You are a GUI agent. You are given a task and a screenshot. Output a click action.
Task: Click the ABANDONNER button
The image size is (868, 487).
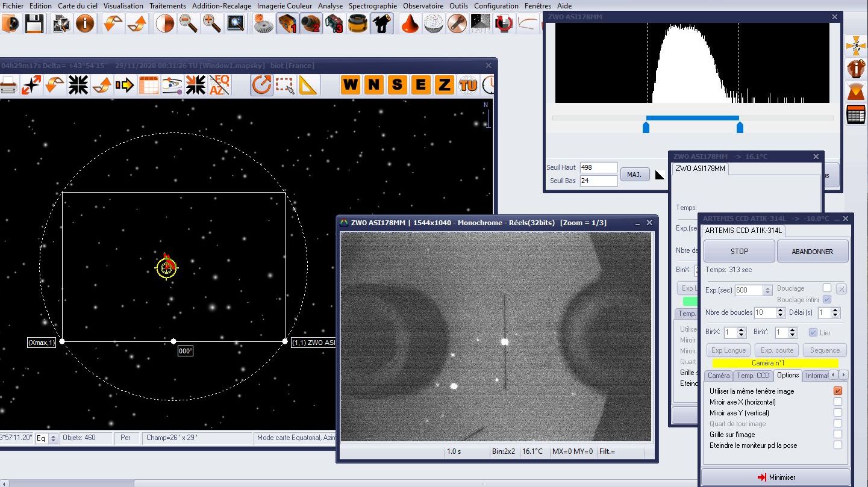click(812, 252)
